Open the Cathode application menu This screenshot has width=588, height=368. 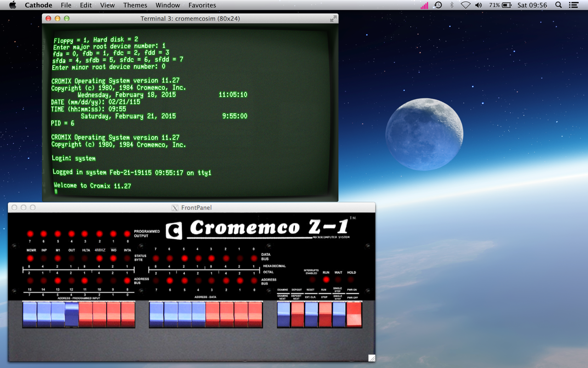point(39,5)
